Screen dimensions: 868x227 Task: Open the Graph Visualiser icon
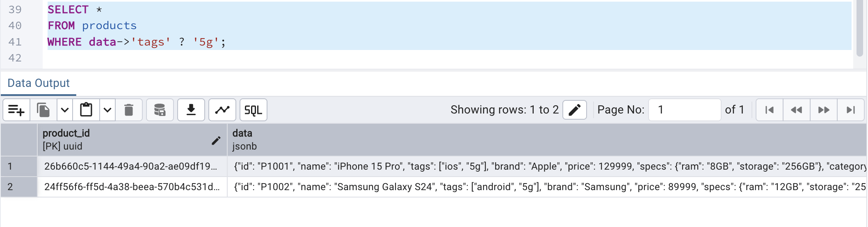[x=222, y=110]
